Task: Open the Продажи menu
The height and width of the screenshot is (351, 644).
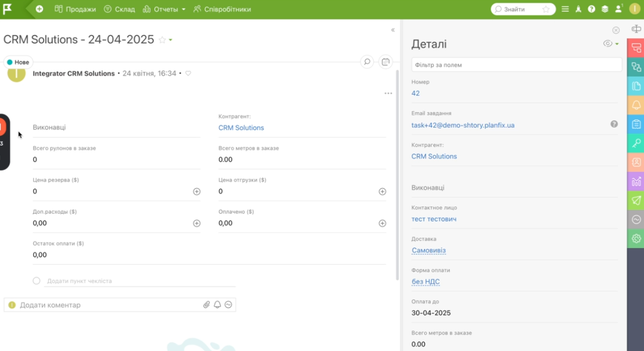Action: (75, 9)
